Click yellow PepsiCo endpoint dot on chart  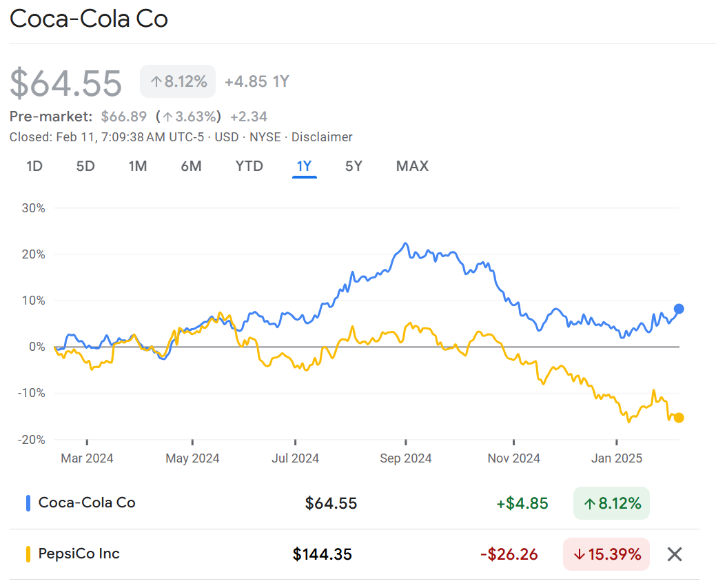click(679, 418)
